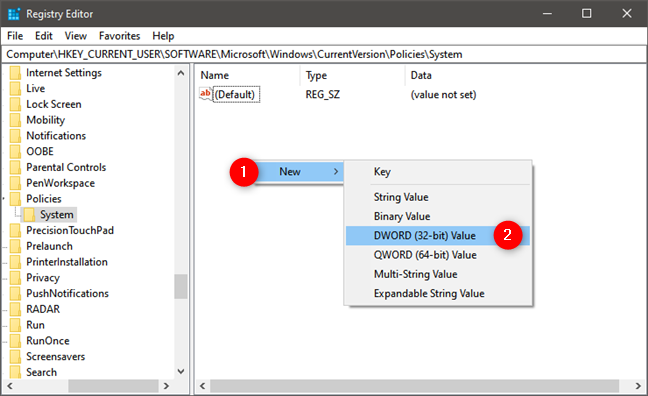648x396 pixels.
Task: Choose Multi-String Value option
Action: (438, 274)
